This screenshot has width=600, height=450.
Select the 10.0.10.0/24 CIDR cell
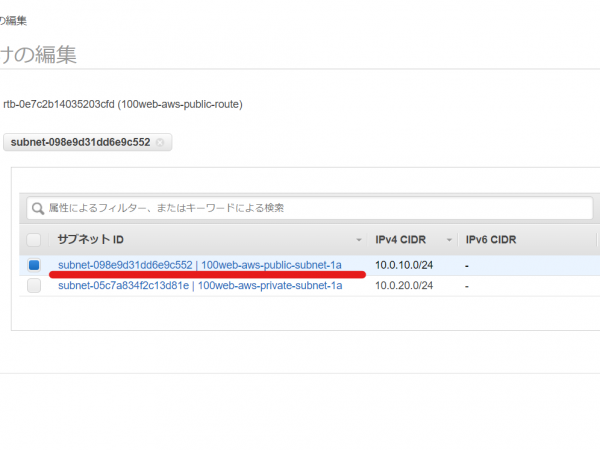(x=404, y=265)
